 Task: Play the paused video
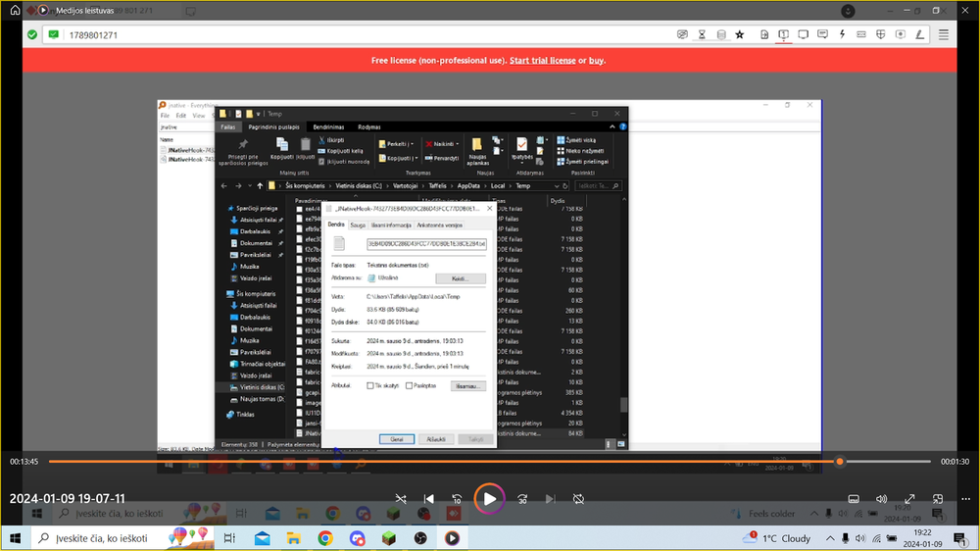click(489, 499)
